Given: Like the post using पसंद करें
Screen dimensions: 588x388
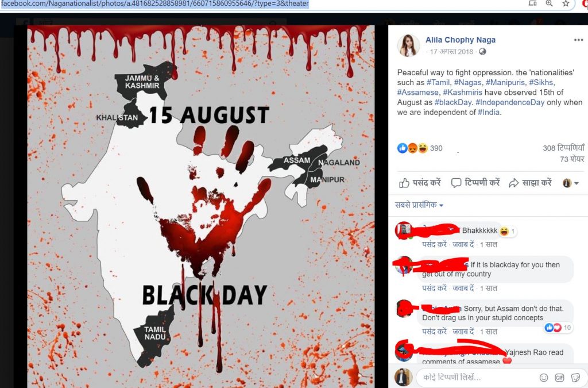Looking at the screenshot, I should click(420, 183).
